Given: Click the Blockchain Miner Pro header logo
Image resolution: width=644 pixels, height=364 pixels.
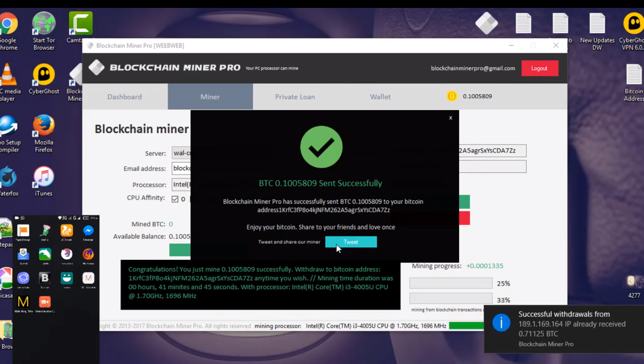Looking at the screenshot, I should [96, 68].
